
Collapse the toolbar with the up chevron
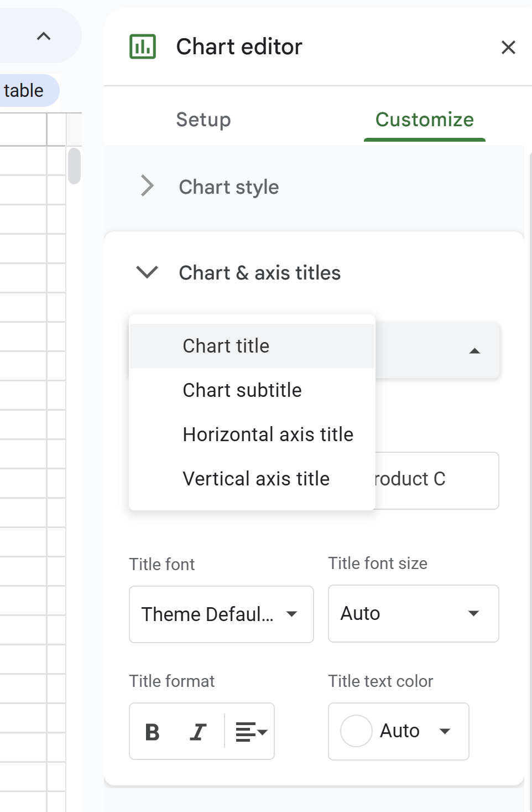point(44,37)
